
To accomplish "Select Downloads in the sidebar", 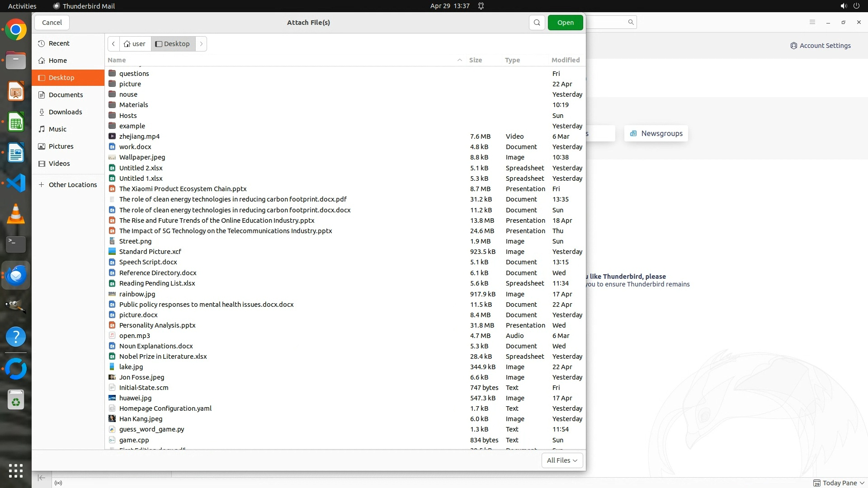I will [65, 112].
